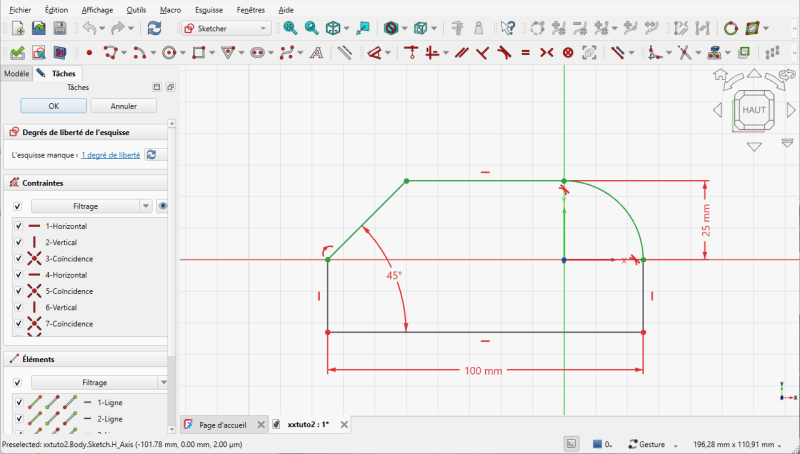Open the Éléments Filtrage dropdown arrow
800x454 pixels.
pos(163,382)
